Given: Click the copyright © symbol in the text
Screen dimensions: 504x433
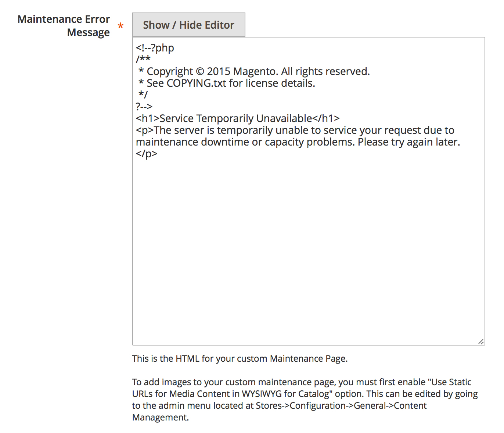Looking at the screenshot, I should pos(199,71).
